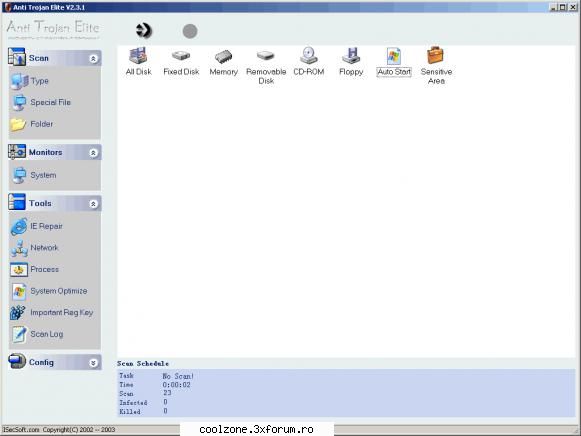
Task: Start an All Disk scan
Action: click(138, 61)
